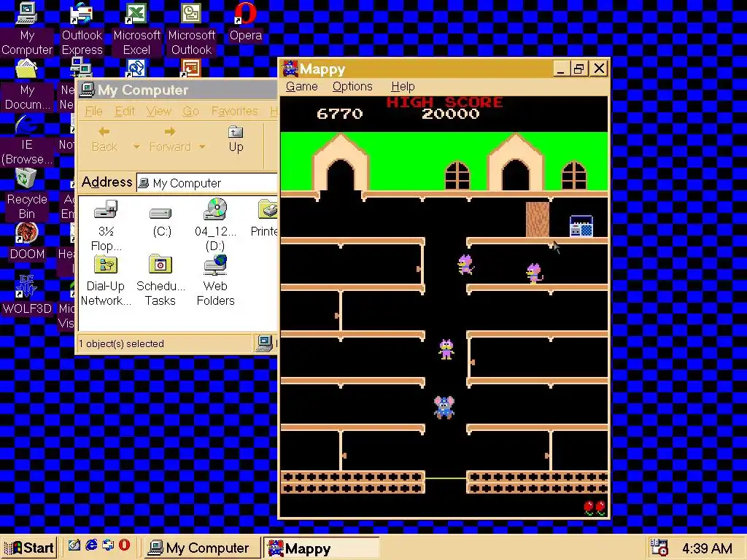This screenshot has height=560, width=747.
Task: Click the blue Mappy mouse character
Action: pos(444,408)
